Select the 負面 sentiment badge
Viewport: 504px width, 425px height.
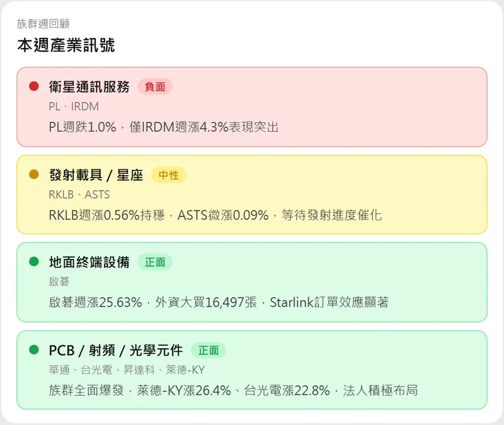(155, 87)
